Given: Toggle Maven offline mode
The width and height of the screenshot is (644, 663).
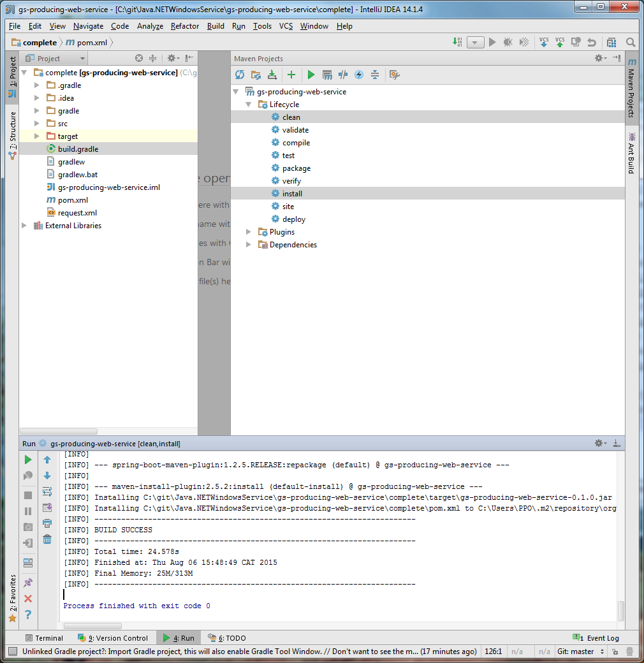Looking at the screenshot, I should click(x=343, y=75).
